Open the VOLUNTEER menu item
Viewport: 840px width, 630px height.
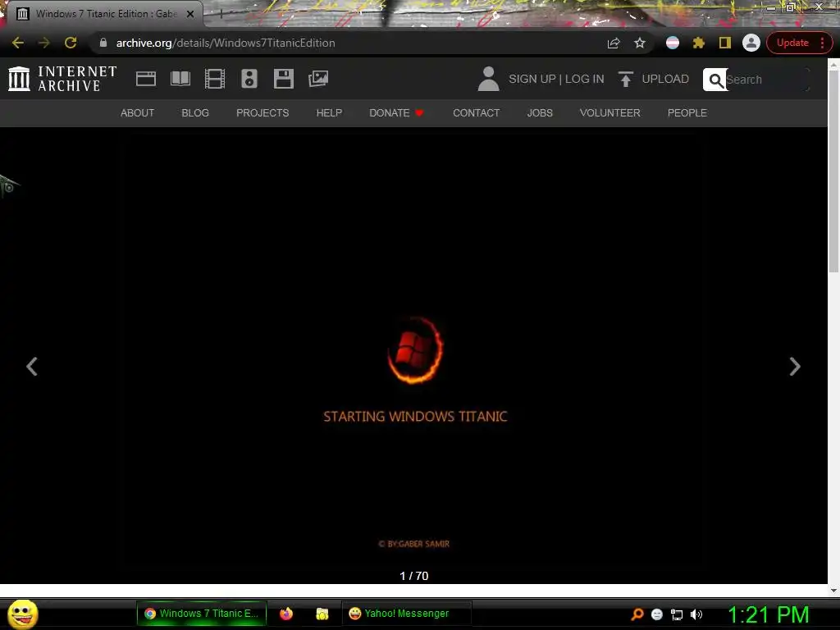tap(609, 113)
